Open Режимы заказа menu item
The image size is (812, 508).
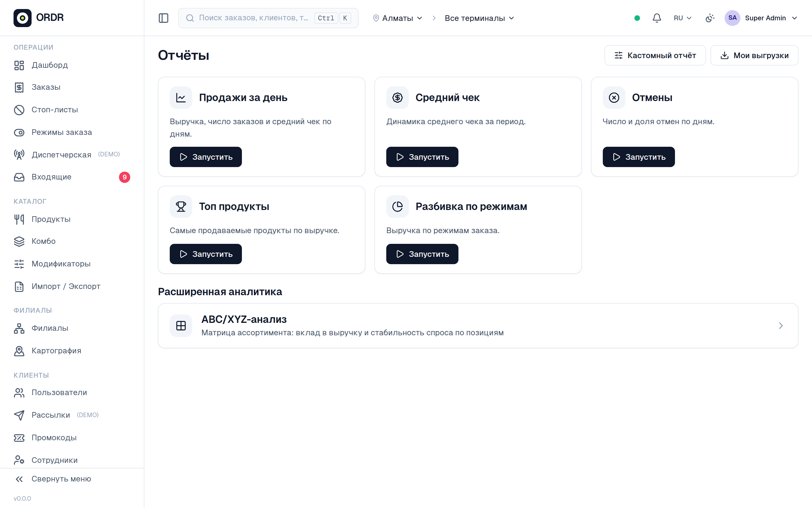(72, 132)
